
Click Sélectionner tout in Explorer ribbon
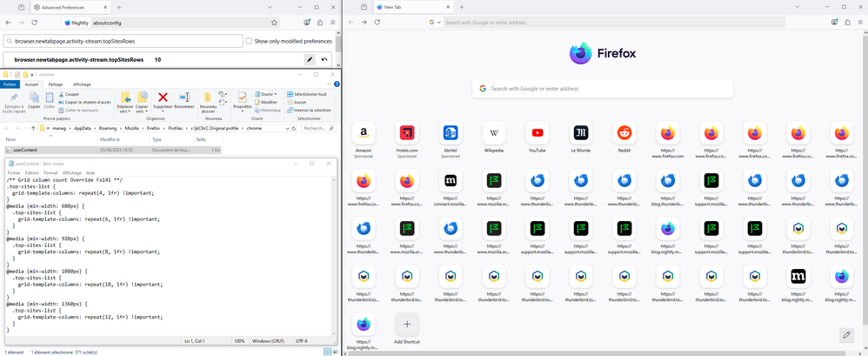pyautogui.click(x=310, y=94)
